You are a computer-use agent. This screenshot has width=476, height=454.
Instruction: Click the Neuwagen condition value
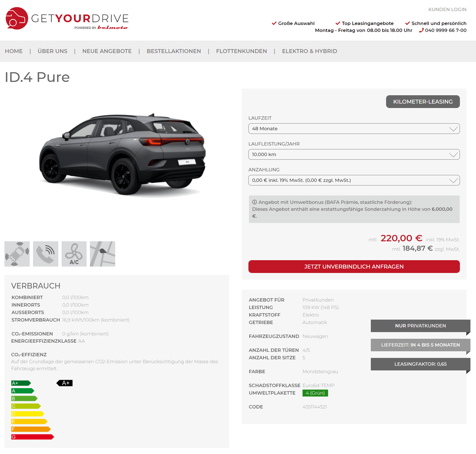315,336
